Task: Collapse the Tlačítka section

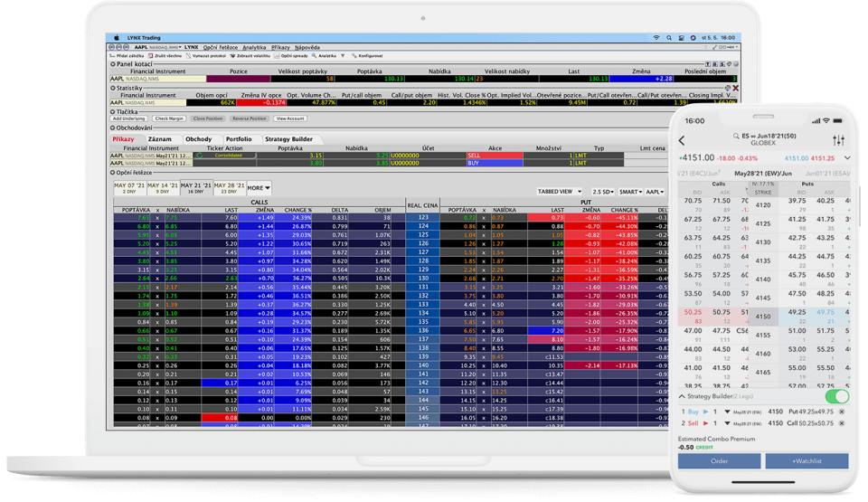Action: click(113, 112)
